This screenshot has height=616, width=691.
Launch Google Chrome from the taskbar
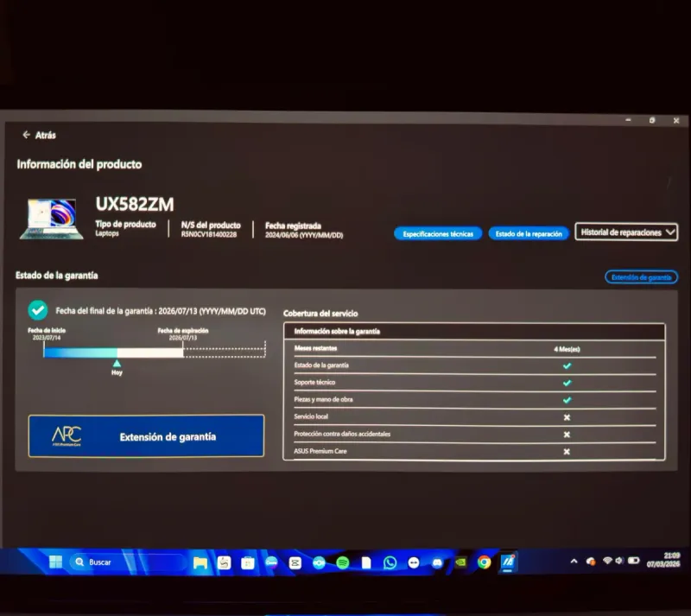click(x=484, y=562)
